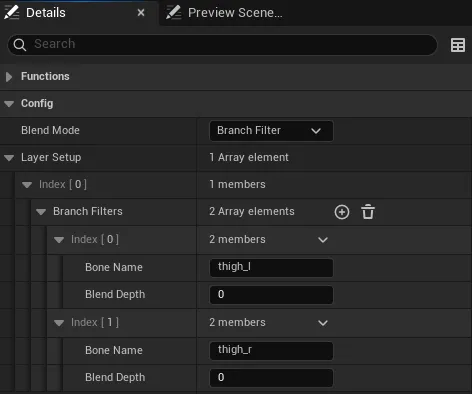
Task: Edit the thigh_l Bone Name field
Action: (x=271, y=267)
